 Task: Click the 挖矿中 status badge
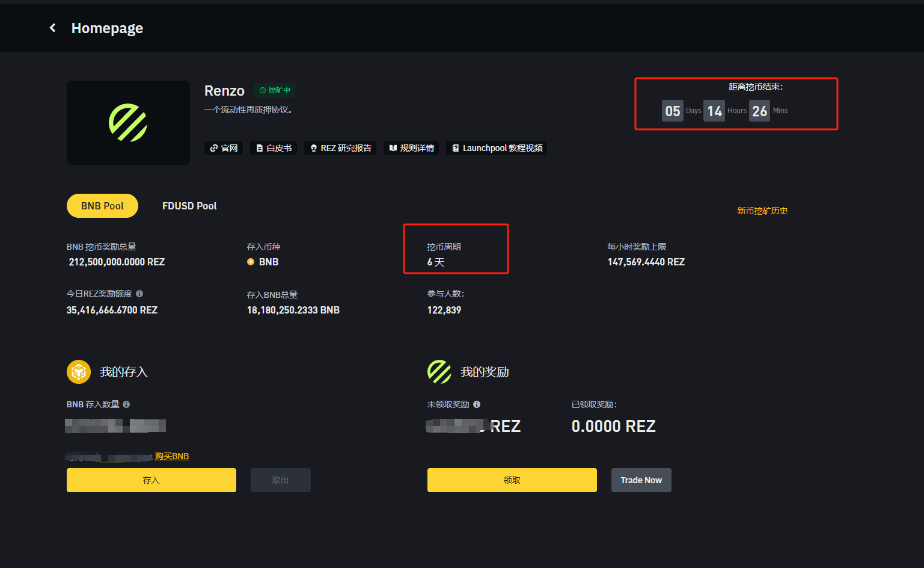(275, 90)
